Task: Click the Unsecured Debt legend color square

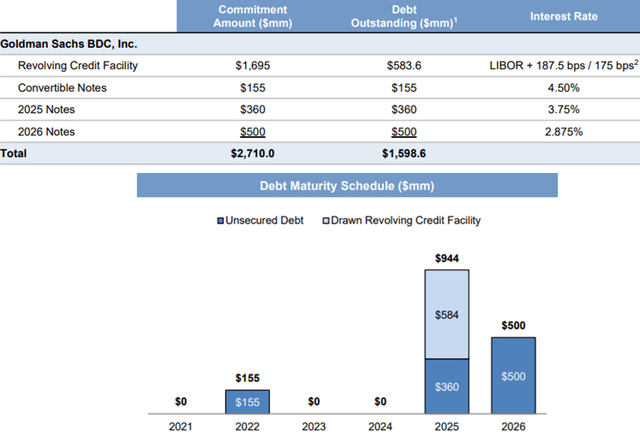Action: click(220, 221)
